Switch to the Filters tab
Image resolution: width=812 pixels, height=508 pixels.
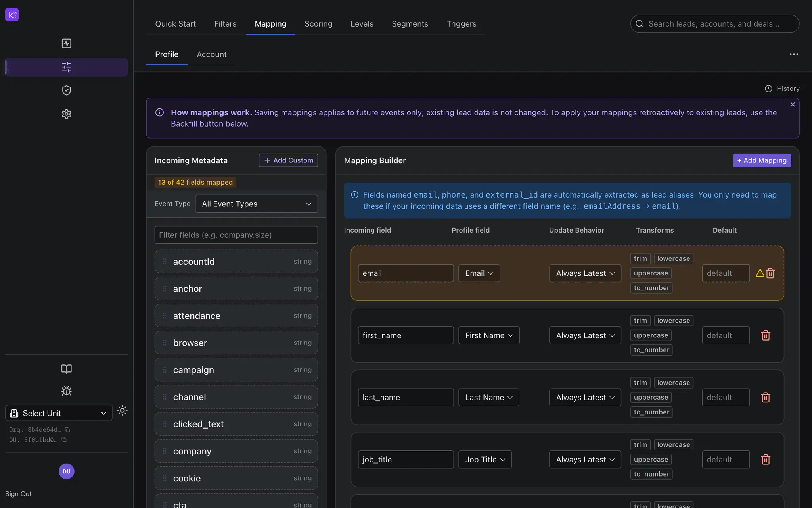pyautogui.click(x=225, y=24)
